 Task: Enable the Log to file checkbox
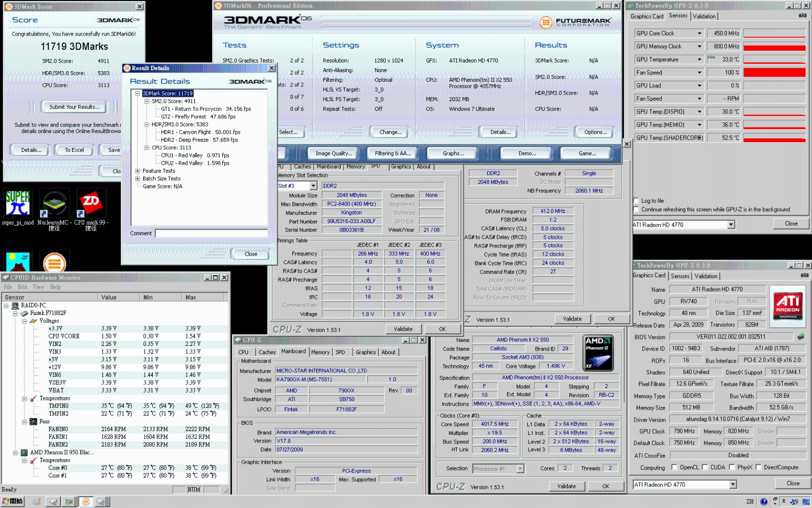click(636, 201)
